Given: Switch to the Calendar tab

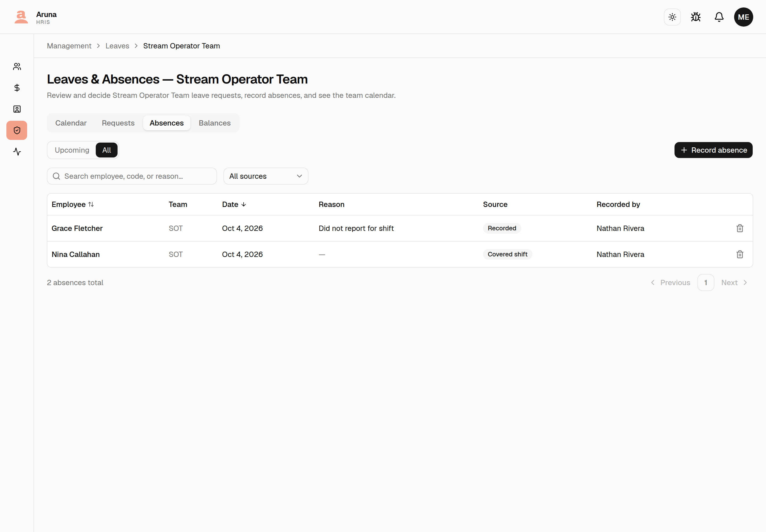Looking at the screenshot, I should (x=71, y=123).
